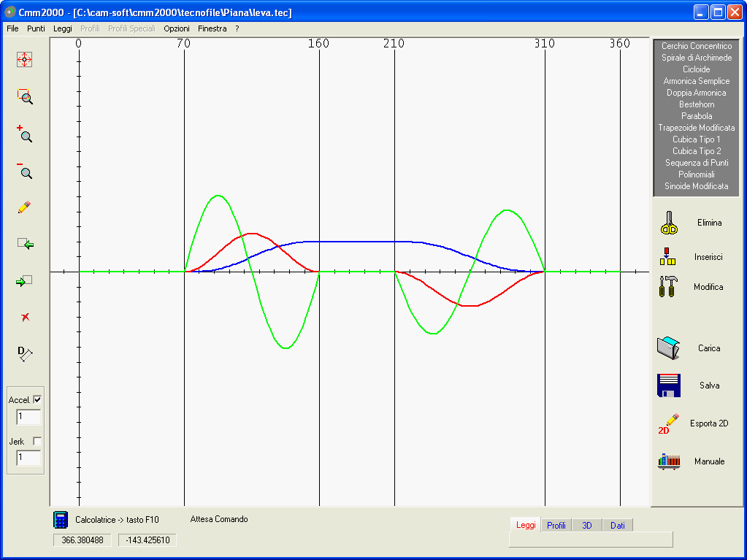The height and width of the screenshot is (560, 747).
Task: Select Cubica Tipo 2 law
Action: pyautogui.click(x=697, y=151)
